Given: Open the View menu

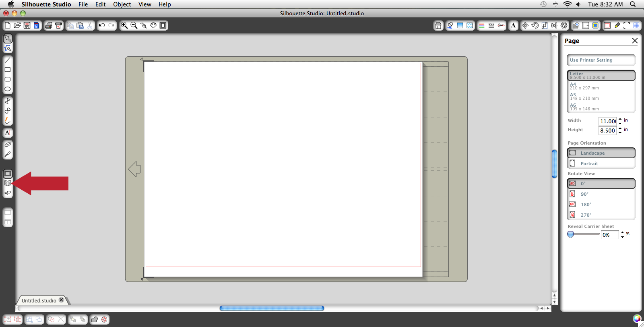Looking at the screenshot, I should pyautogui.click(x=145, y=4).
